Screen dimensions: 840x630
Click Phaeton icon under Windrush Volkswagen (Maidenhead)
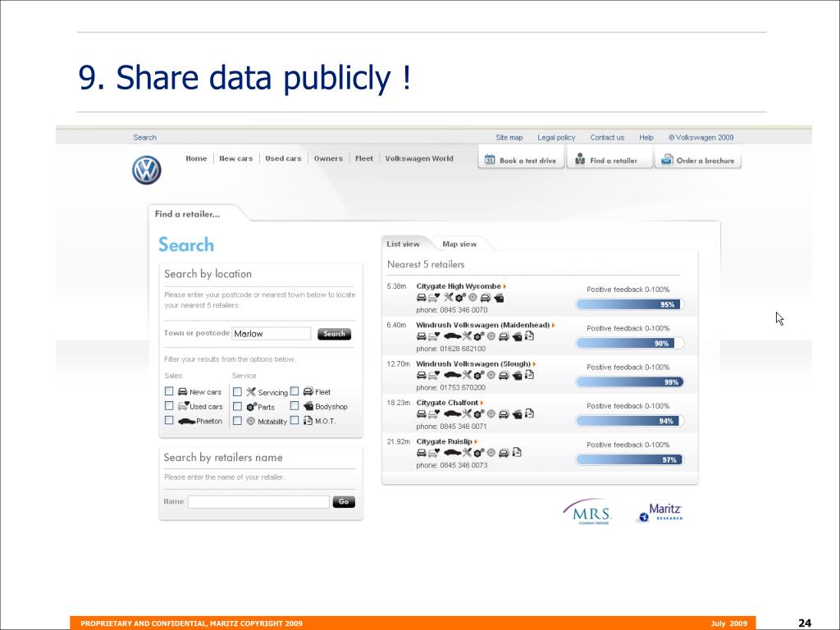tap(453, 336)
